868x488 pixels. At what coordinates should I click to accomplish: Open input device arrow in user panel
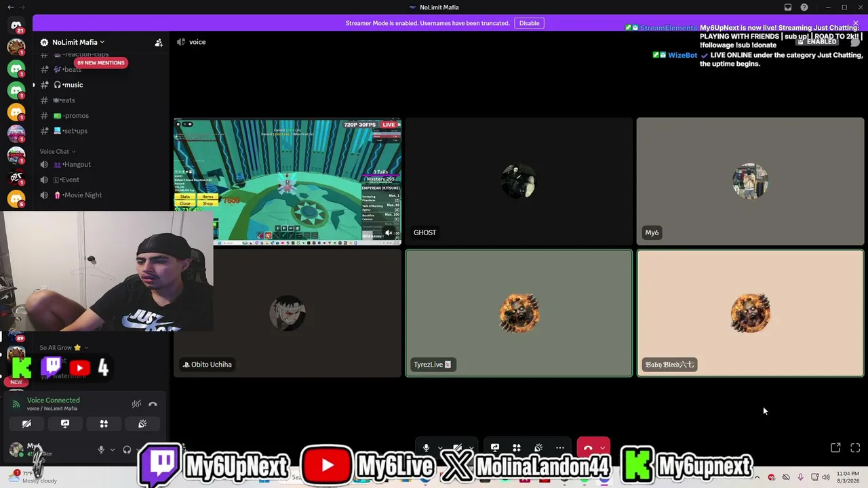pyautogui.click(x=113, y=449)
